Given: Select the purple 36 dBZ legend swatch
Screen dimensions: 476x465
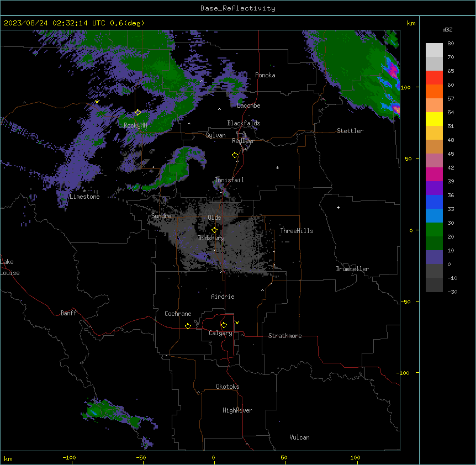Looking at the screenshot, I should click(434, 188).
